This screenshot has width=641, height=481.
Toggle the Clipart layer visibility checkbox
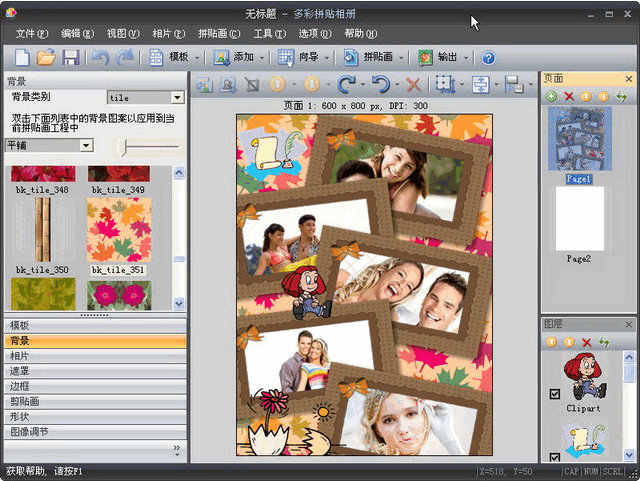pos(555,395)
